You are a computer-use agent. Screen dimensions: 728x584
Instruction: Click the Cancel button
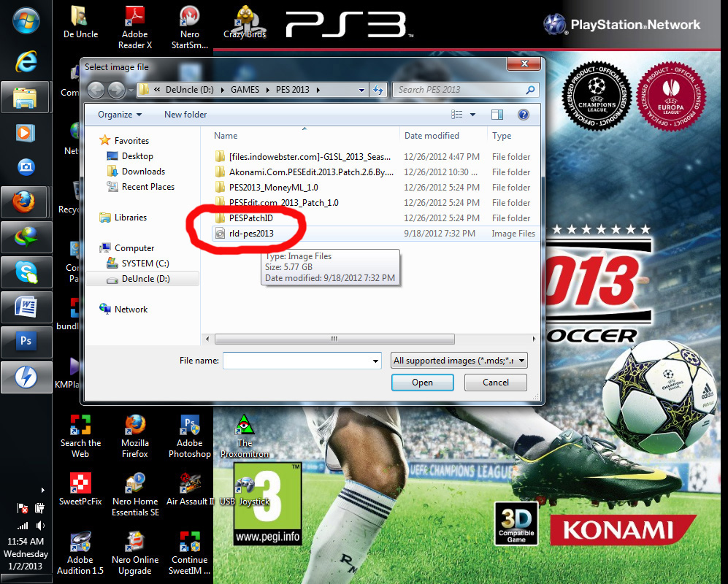495,383
